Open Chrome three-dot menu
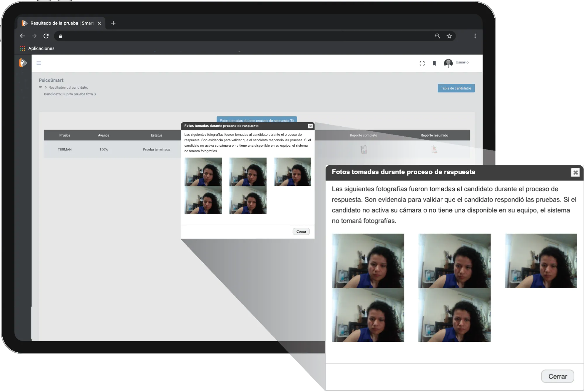 coord(475,36)
